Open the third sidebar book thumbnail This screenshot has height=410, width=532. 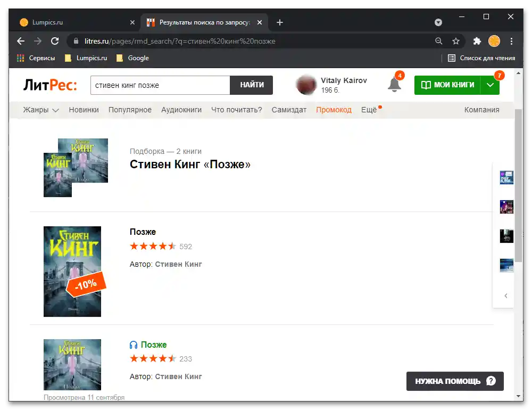click(x=506, y=236)
